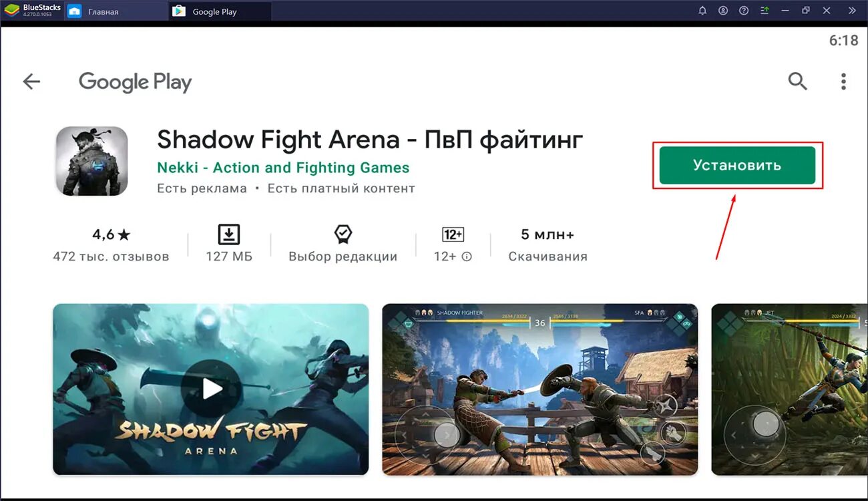Switch to the Главная tab
Screen dimensions: 868x501
[x=103, y=11]
